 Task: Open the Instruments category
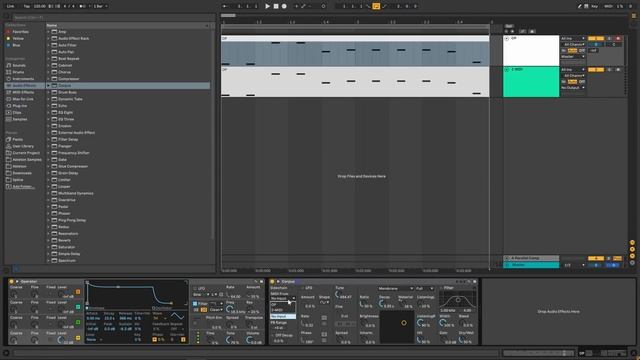pos(23,79)
